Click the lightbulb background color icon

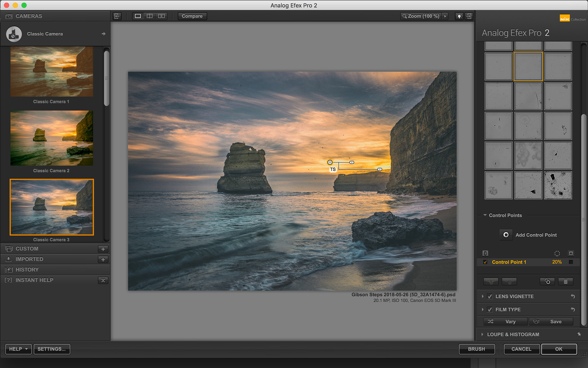point(459,16)
